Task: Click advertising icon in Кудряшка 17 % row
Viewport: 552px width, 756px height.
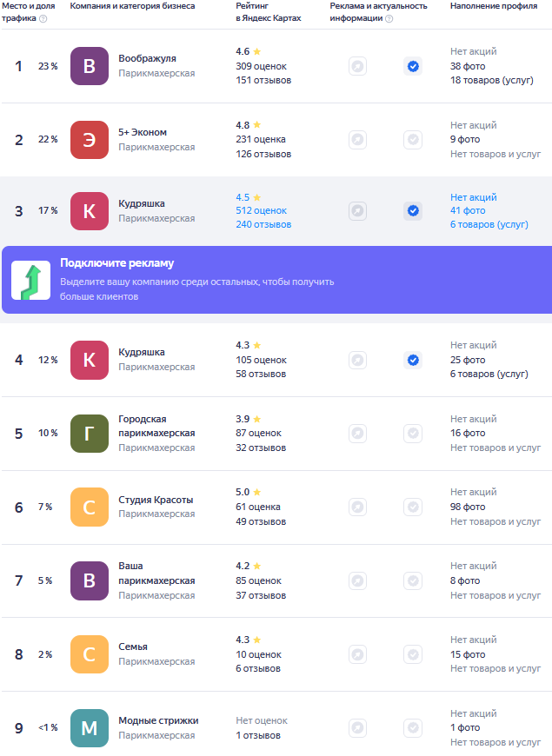Action: (357, 211)
